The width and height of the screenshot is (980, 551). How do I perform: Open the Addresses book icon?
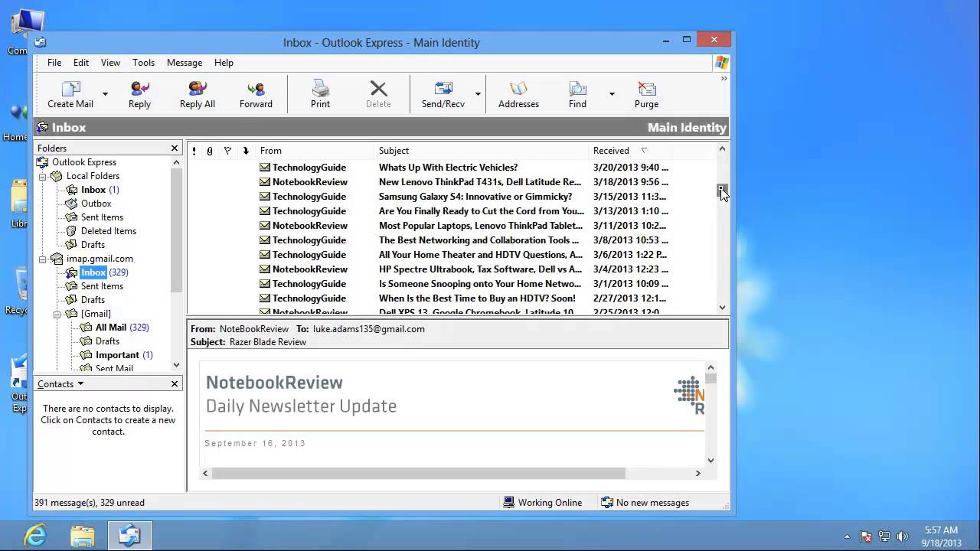tap(518, 95)
